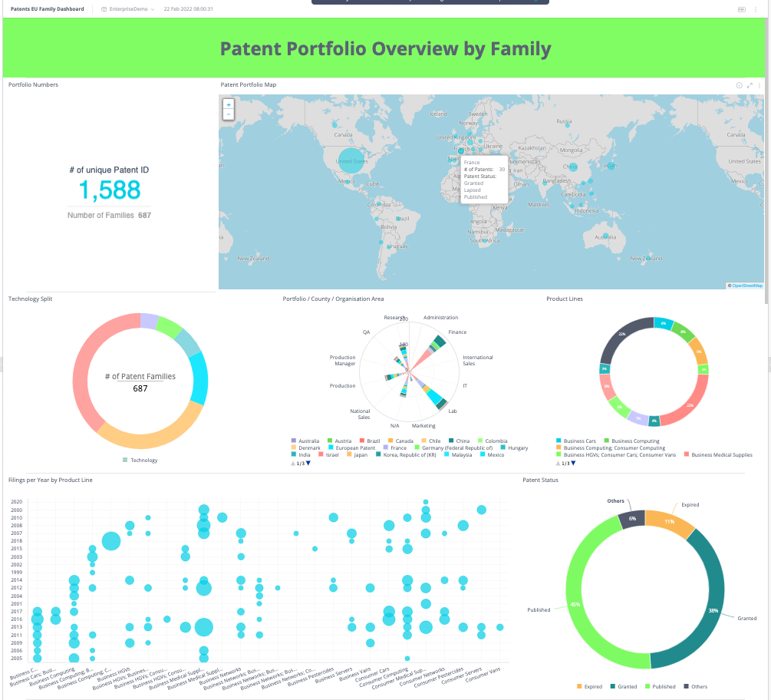
Task: Toggle Granted in Patent Status legend
Action: coord(624,686)
